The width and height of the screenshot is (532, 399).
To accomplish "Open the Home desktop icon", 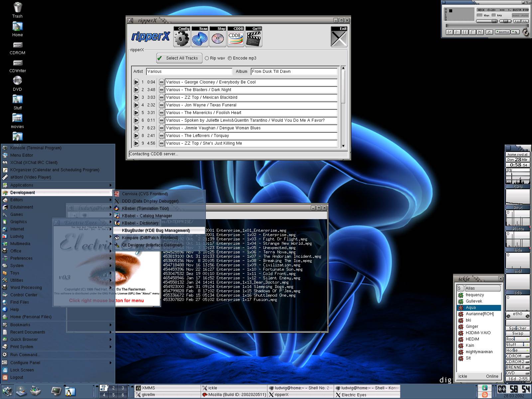I will tap(17, 29).
